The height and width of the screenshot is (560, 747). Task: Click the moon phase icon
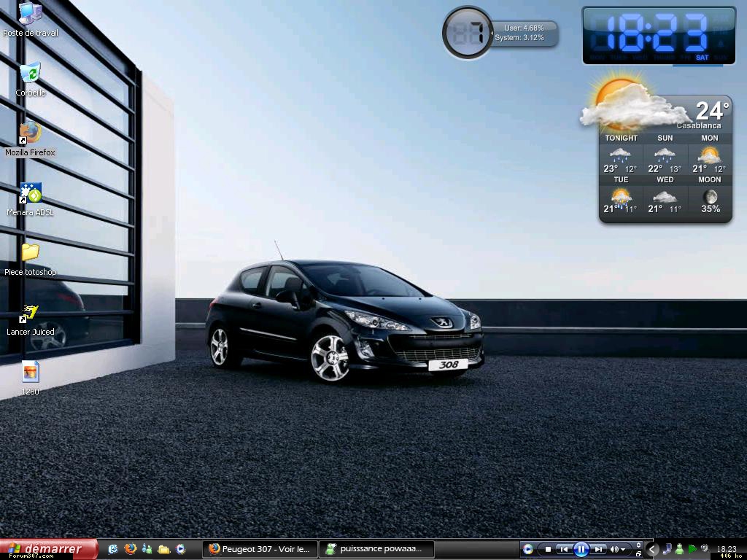tap(711, 196)
